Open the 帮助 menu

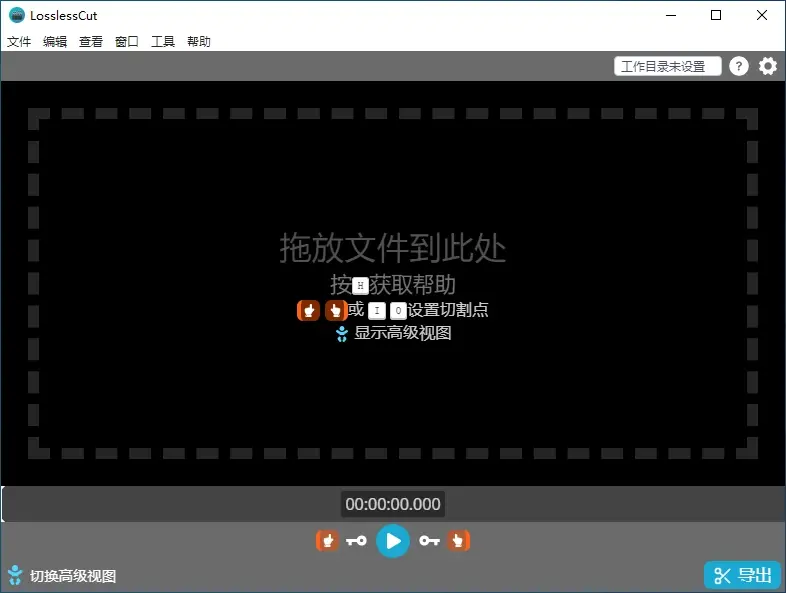pyautogui.click(x=199, y=41)
